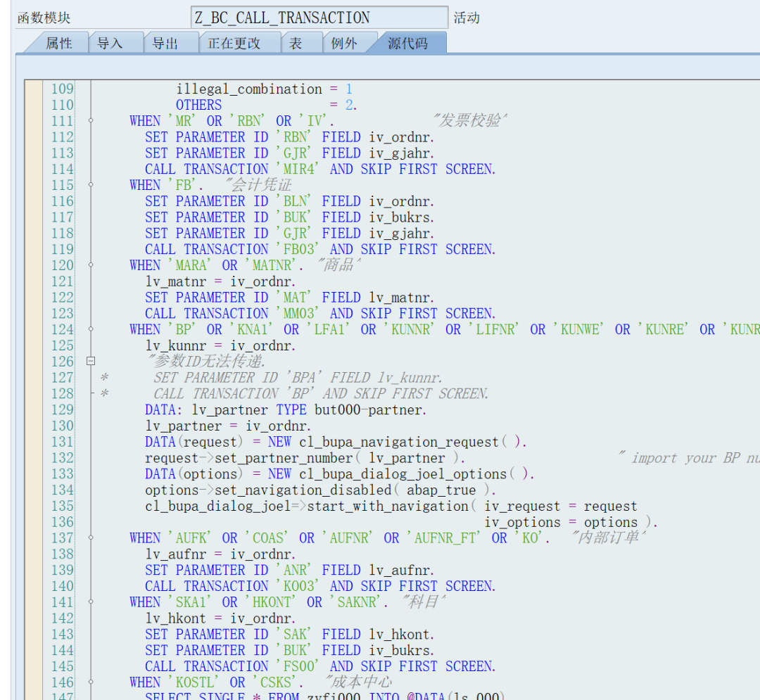The width and height of the screenshot is (760, 700).
Task: Click the comment 参数ID无法传递 on line 126
Action: point(207,361)
